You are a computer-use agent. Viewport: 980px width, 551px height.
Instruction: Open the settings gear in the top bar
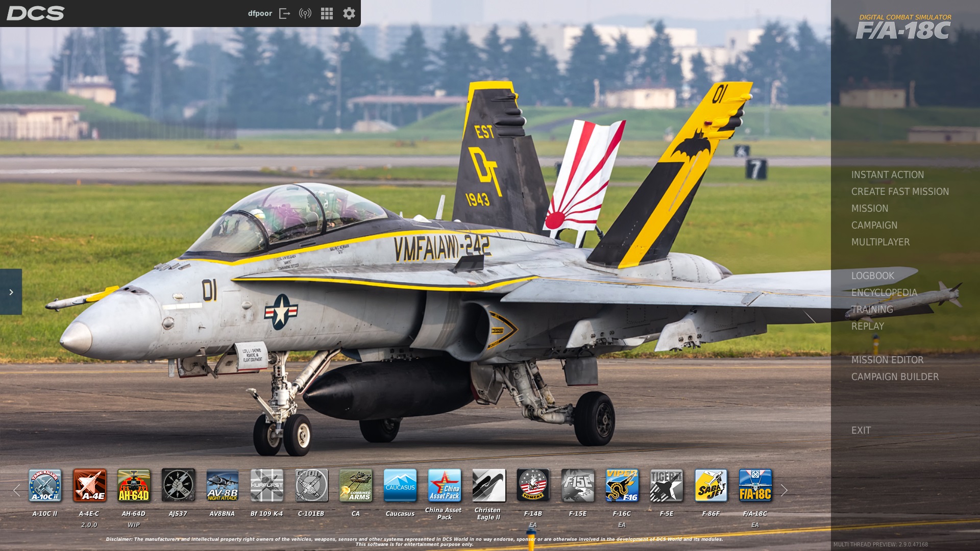click(348, 13)
